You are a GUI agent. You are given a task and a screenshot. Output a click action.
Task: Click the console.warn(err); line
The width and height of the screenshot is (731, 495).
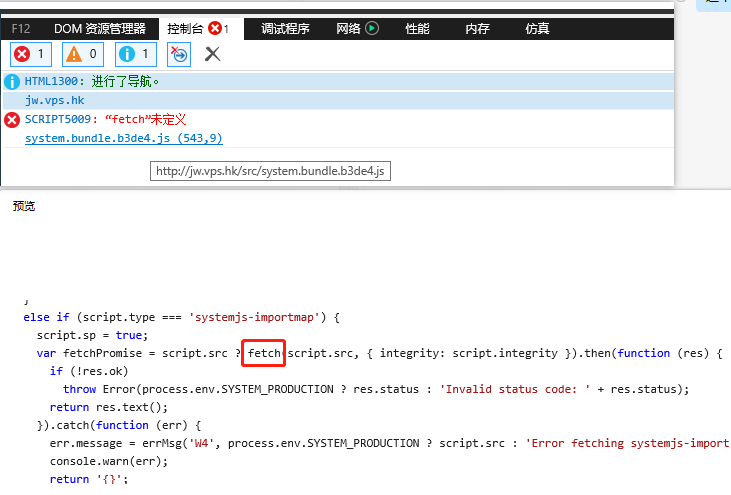(109, 461)
